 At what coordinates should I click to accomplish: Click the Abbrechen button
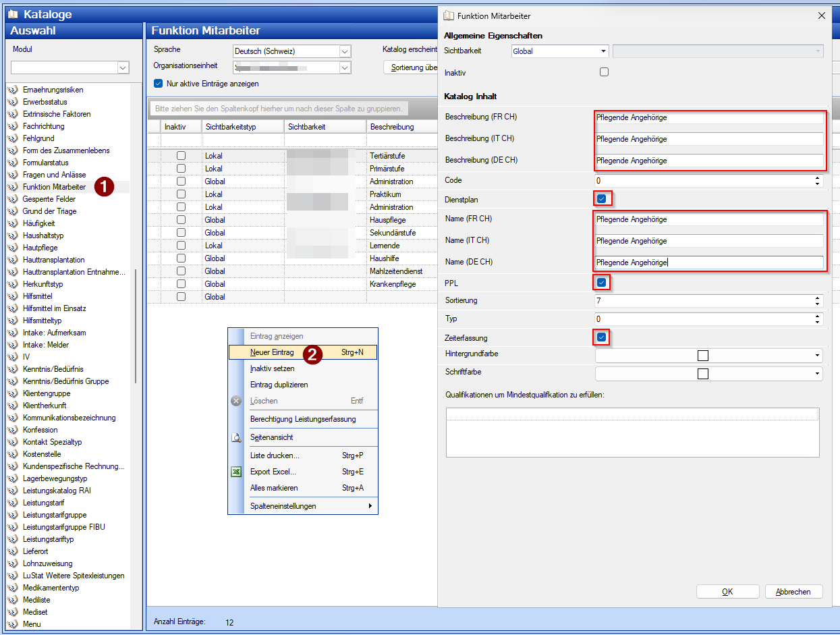(793, 592)
